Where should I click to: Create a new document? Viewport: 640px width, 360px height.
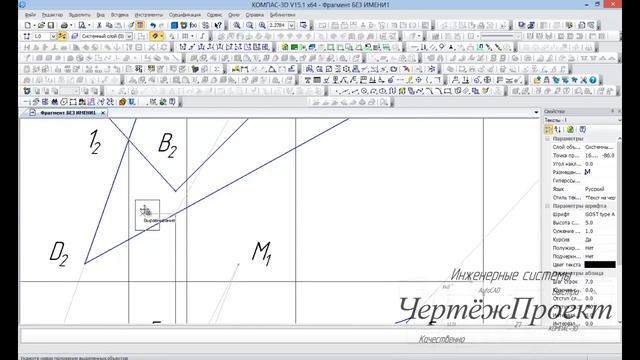[x=27, y=25]
